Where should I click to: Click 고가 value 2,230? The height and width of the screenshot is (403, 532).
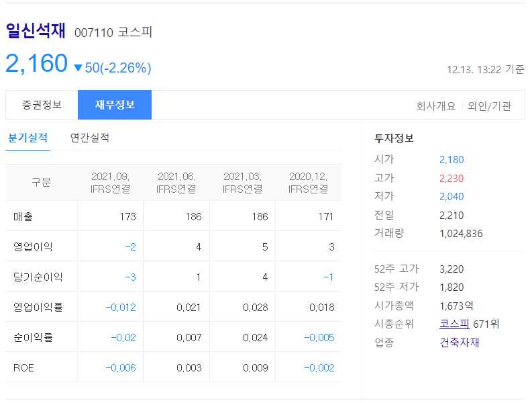(451, 178)
